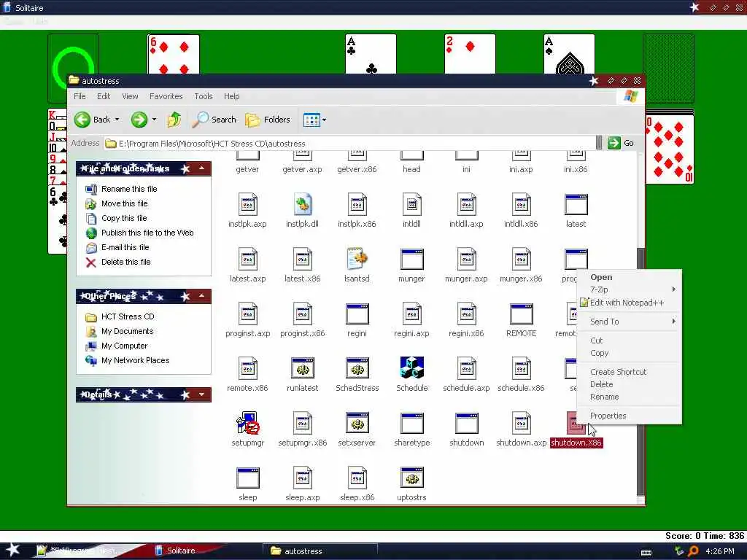
Task: Choose Cut from context menu
Action: click(x=629, y=341)
